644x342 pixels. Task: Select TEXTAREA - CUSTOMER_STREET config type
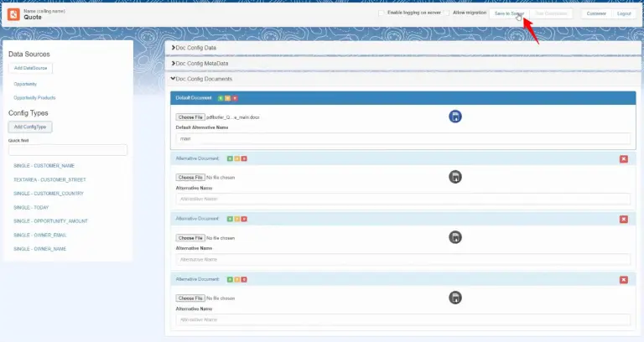pos(49,180)
